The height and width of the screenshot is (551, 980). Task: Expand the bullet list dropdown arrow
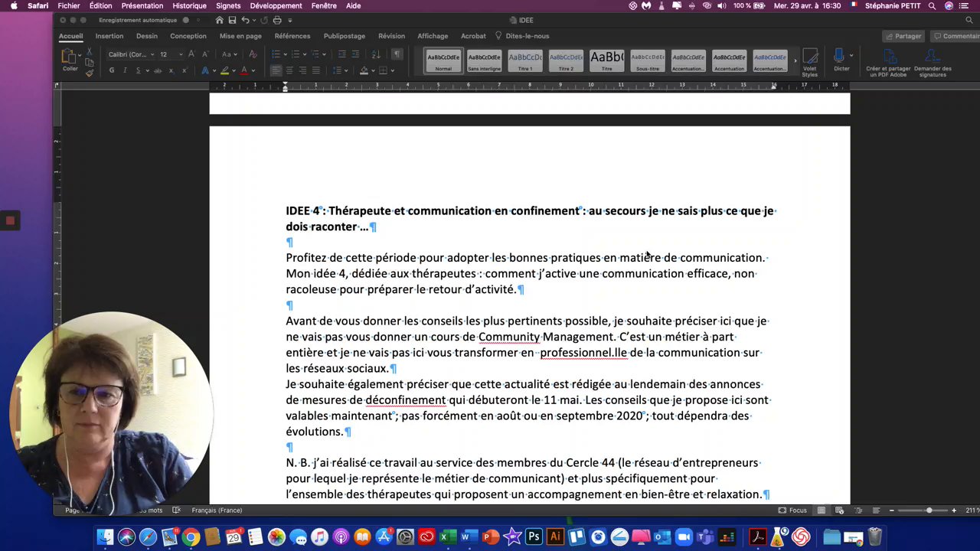(x=285, y=54)
